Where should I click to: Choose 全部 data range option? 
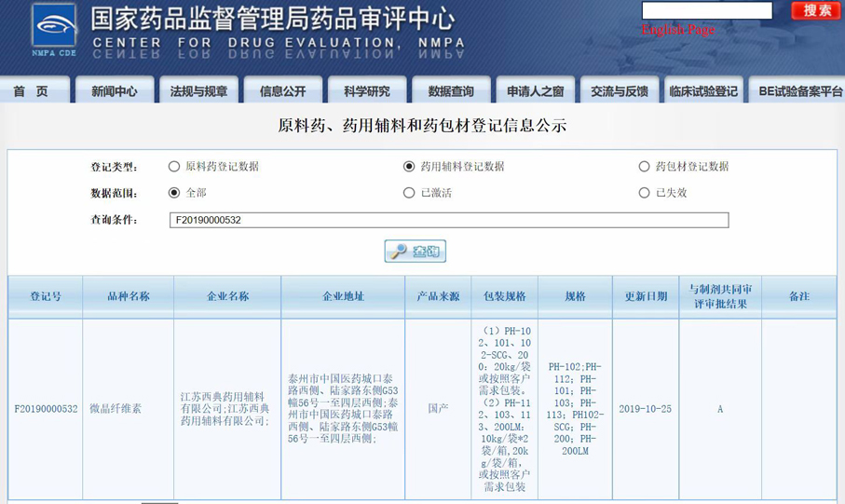coord(174,193)
